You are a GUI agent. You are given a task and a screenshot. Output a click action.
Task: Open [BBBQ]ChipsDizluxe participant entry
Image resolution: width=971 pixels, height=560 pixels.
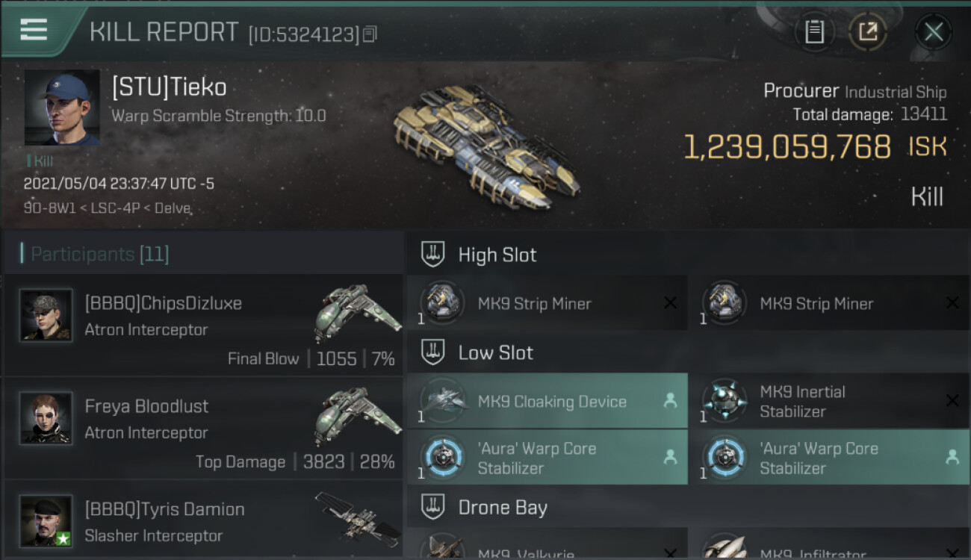(203, 325)
